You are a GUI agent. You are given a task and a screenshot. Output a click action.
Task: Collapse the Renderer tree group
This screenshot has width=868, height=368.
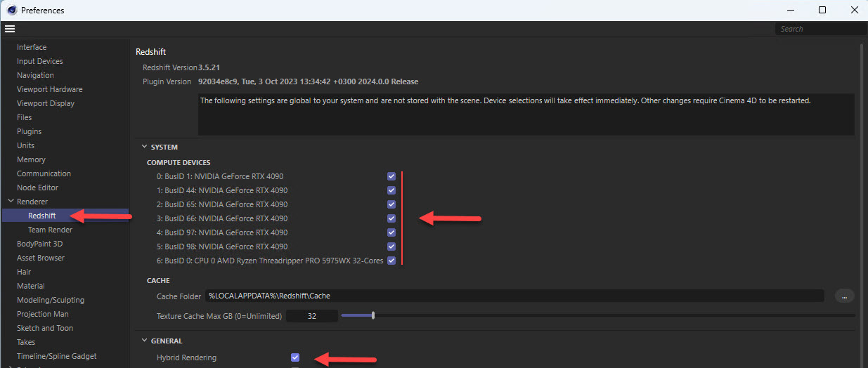11,202
